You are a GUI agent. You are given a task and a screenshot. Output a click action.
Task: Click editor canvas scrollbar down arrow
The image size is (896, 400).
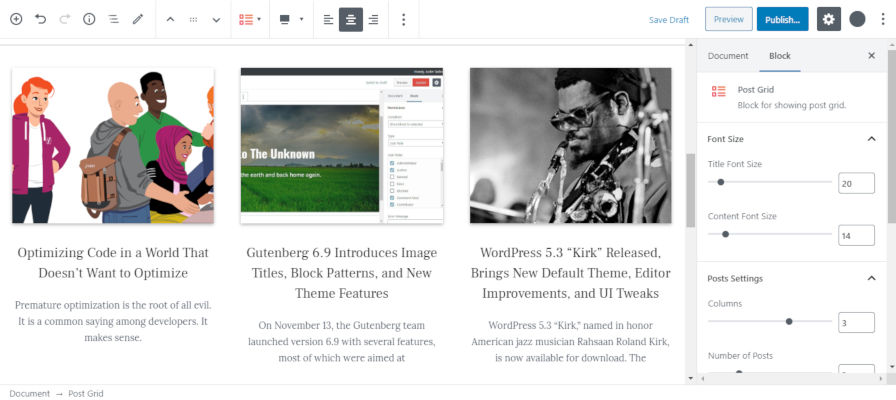(x=690, y=378)
